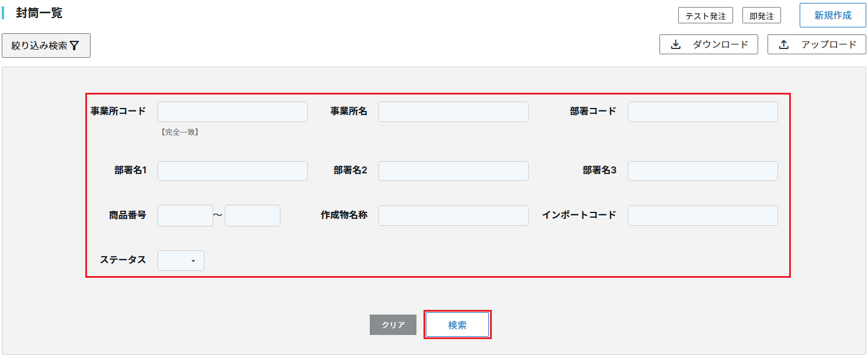
Task: Click the インポートコード input field
Action: (703, 215)
